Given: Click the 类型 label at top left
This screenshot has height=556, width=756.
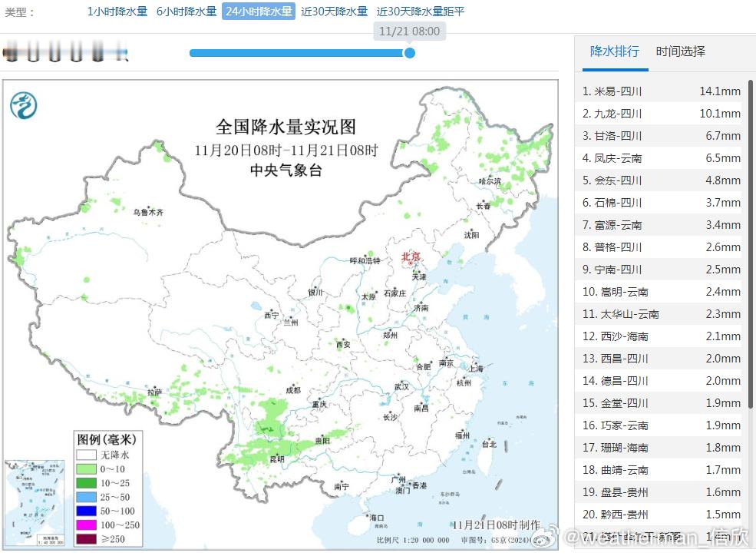Looking at the screenshot, I should [15, 13].
